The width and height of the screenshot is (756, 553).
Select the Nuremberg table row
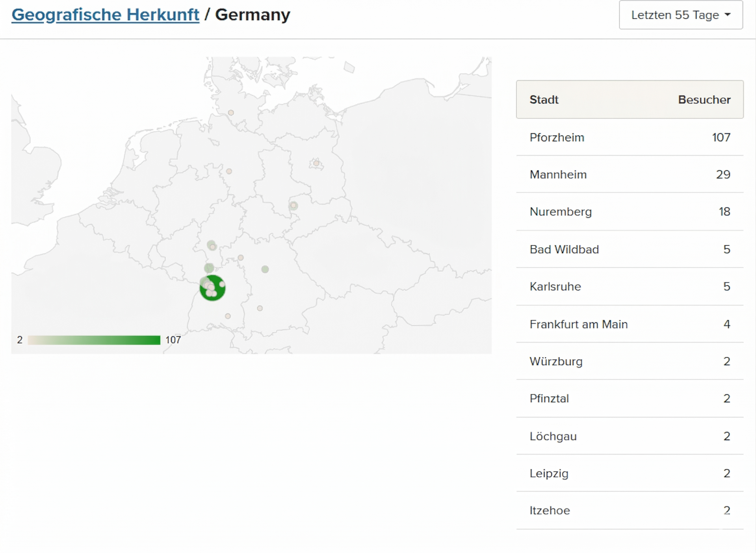click(630, 212)
